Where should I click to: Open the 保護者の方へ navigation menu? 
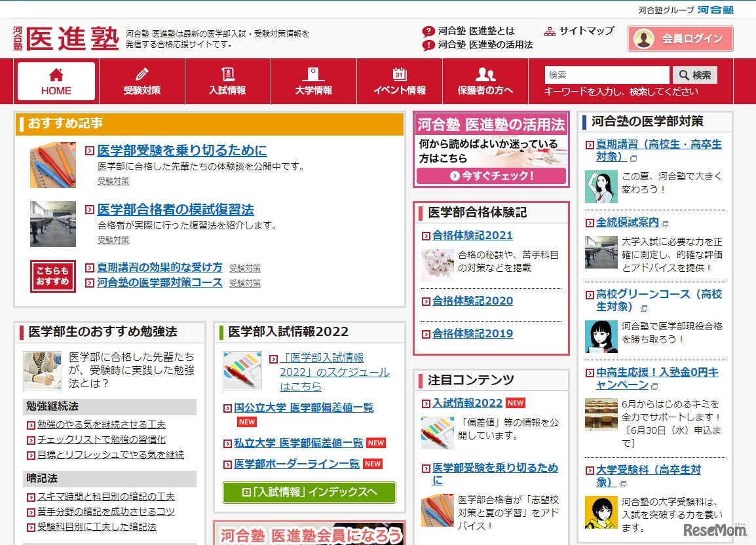[485, 81]
